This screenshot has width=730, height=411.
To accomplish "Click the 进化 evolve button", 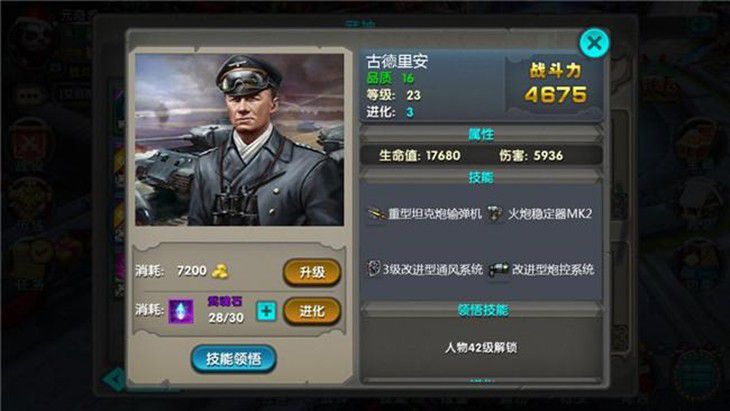I will [x=312, y=311].
